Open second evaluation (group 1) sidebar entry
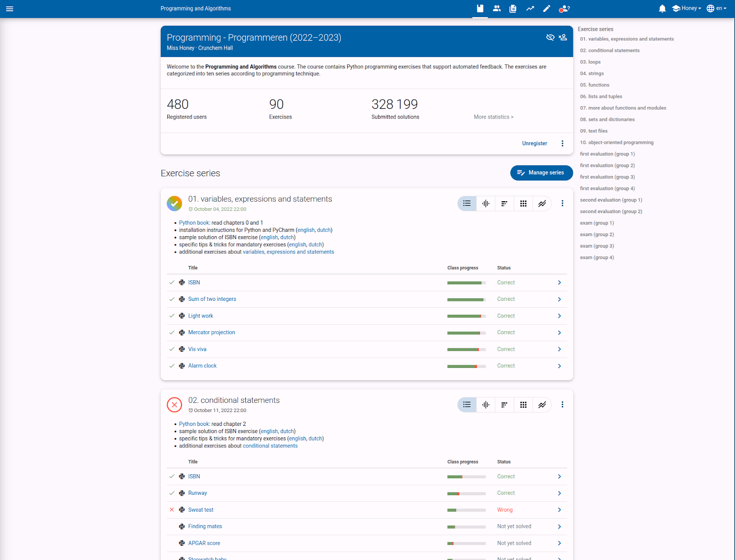The image size is (735, 560). click(x=611, y=200)
